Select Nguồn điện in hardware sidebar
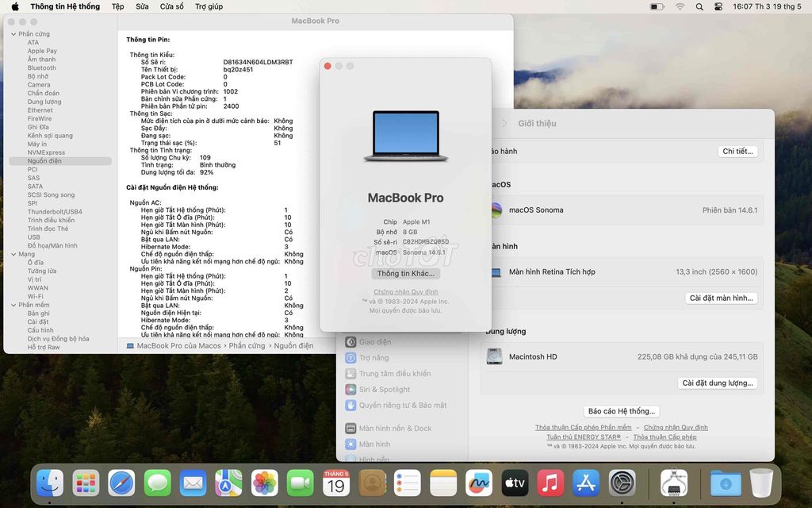 click(60, 161)
